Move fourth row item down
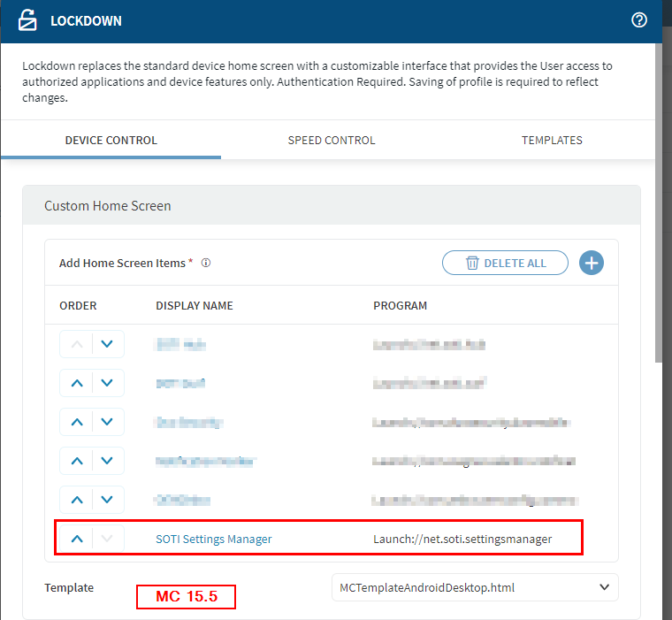The width and height of the screenshot is (672, 620). click(x=107, y=461)
